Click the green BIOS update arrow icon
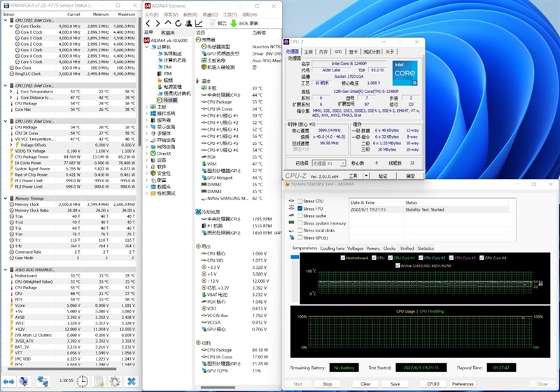Screen dimensions: 560x392 [x=234, y=23]
